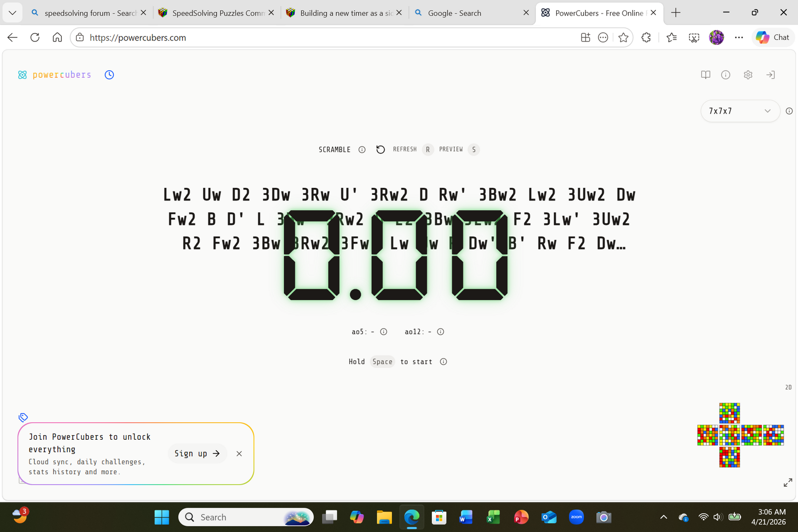Click the info icon next to SCRAMBLE

point(362,150)
